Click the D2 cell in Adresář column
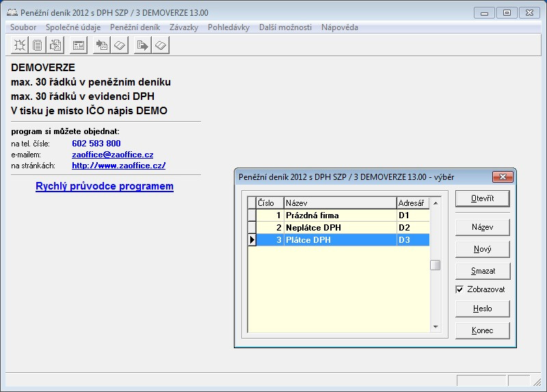 pos(413,228)
